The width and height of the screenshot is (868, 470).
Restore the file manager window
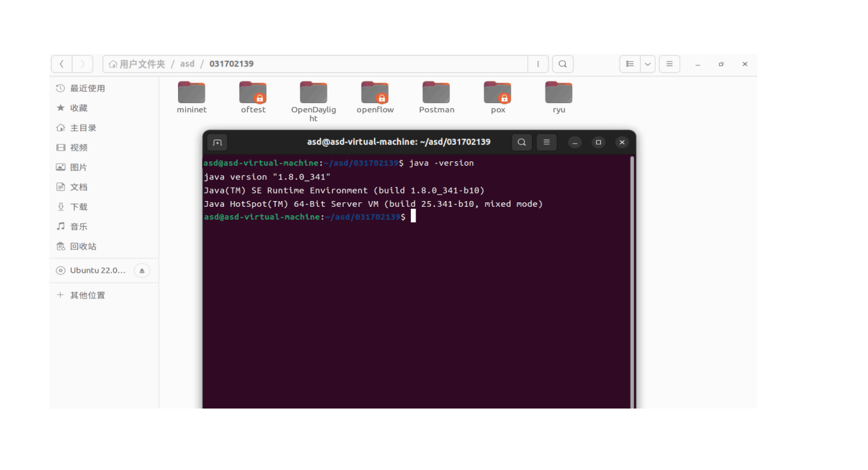(721, 64)
